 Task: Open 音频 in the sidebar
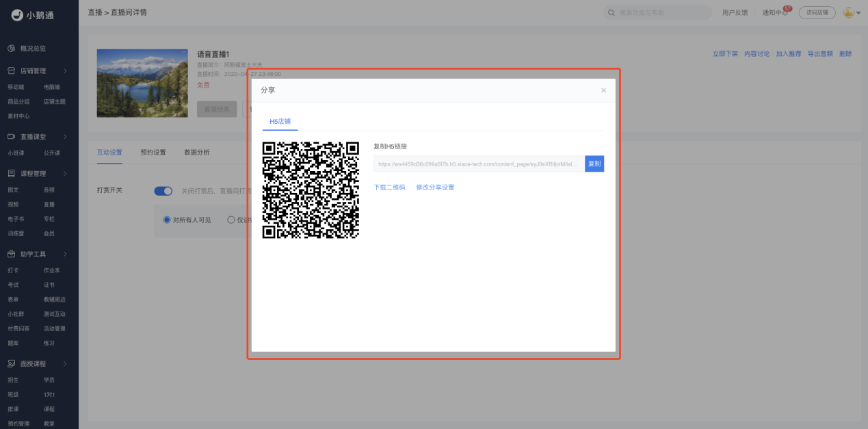(49, 190)
